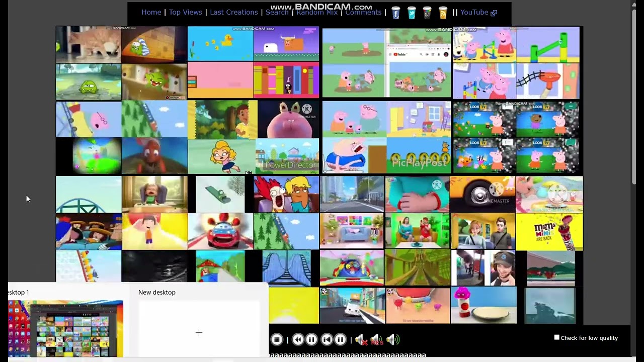This screenshot has height=362, width=644.
Task: Click the teal character red bracelet tile
Action: pyautogui.click(x=417, y=194)
